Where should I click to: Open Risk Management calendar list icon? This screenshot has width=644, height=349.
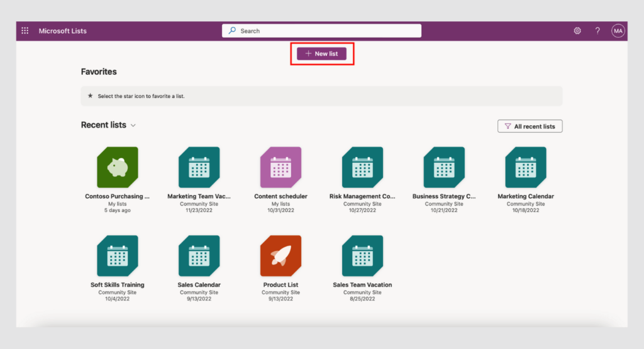362,167
